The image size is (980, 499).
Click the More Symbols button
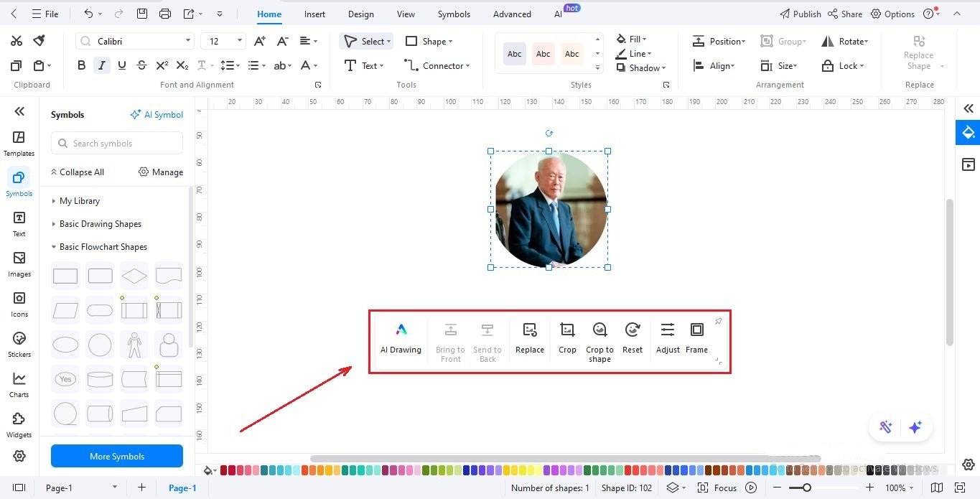[116, 456]
